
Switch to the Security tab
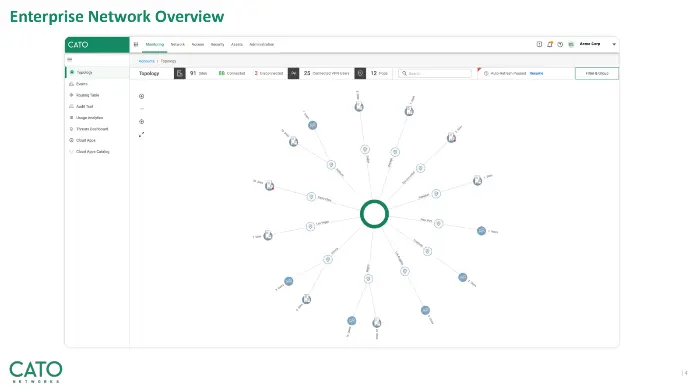[218, 44]
